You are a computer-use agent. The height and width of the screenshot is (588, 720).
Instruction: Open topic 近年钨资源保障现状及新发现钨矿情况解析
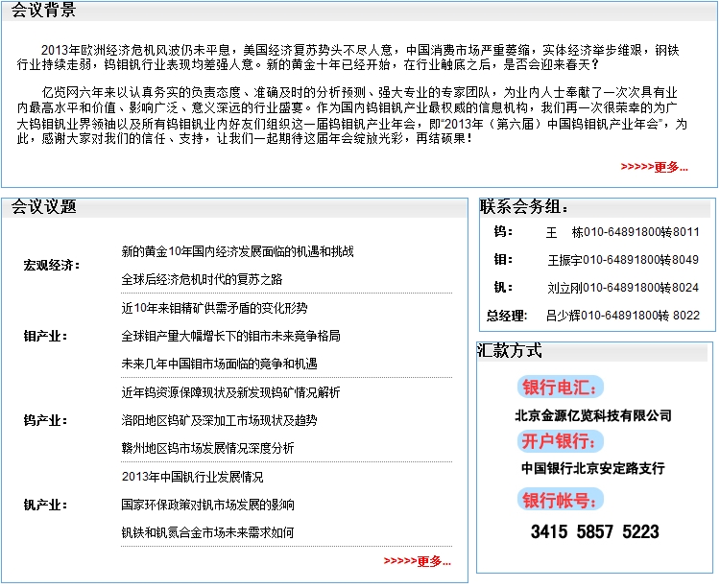coord(230,392)
